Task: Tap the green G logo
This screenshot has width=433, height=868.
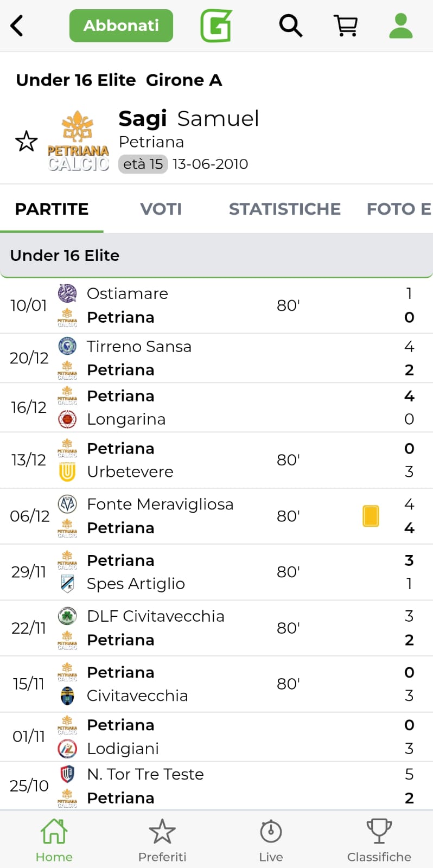Action: click(216, 25)
